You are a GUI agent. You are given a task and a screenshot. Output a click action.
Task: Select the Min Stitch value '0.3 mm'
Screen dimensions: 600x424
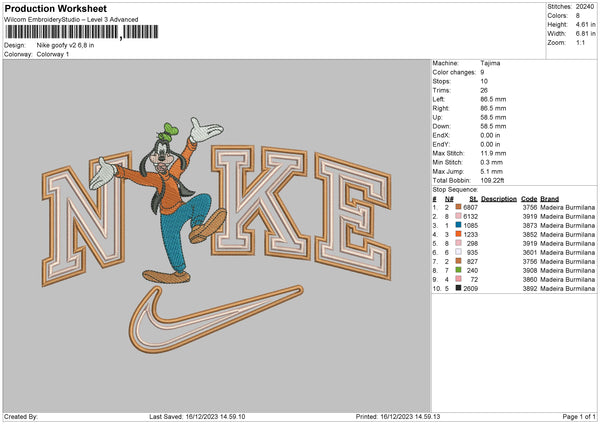[x=491, y=162]
